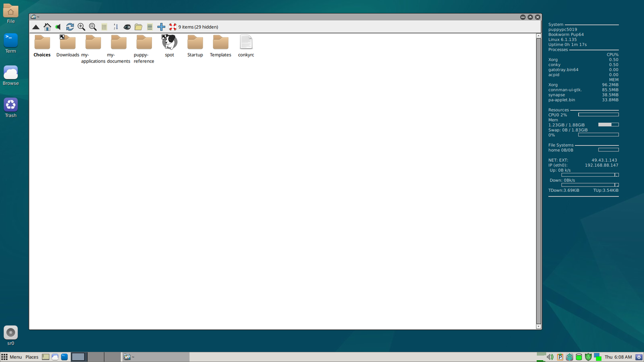Select the my-documents folder
This screenshot has height=362, width=644.
[x=118, y=49]
